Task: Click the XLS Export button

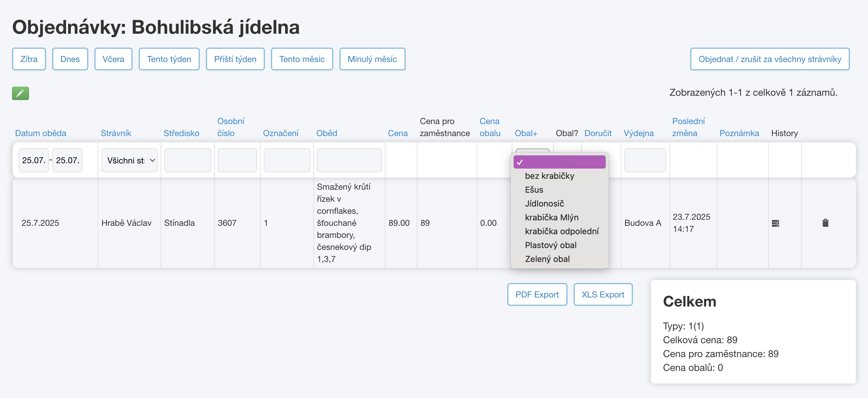Action: coord(602,295)
